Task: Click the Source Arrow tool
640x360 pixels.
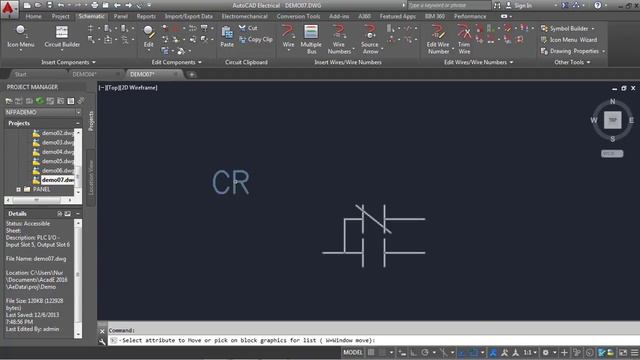Action: click(x=370, y=39)
